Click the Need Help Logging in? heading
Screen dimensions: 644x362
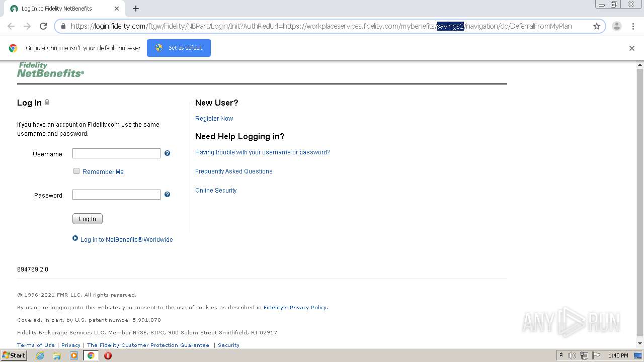(240, 136)
